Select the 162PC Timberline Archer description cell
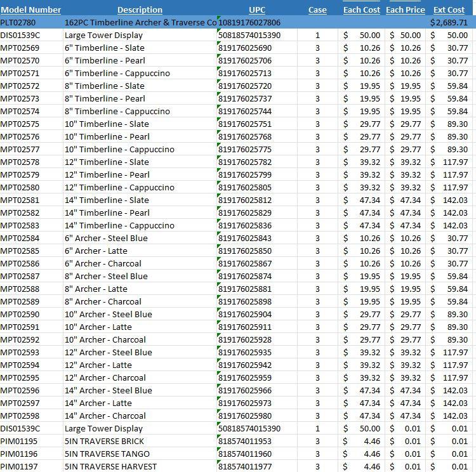 (x=140, y=22)
